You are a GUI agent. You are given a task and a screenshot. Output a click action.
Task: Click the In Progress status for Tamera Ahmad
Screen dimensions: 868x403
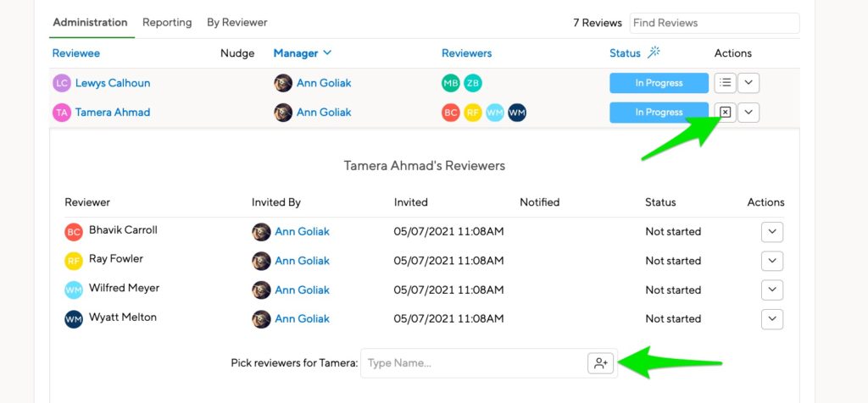659,113
